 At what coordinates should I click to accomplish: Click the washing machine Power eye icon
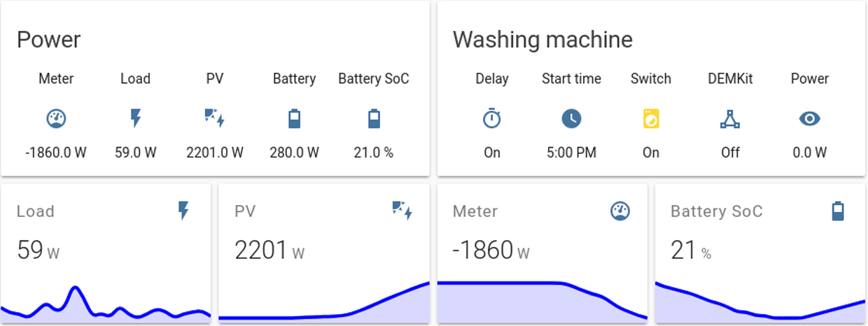pyautogui.click(x=810, y=119)
